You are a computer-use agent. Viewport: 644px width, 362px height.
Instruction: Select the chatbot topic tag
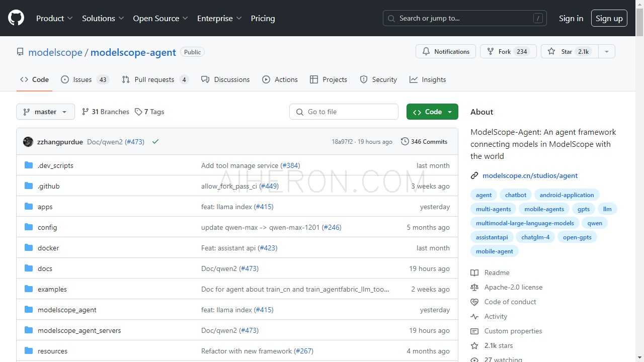point(516,195)
